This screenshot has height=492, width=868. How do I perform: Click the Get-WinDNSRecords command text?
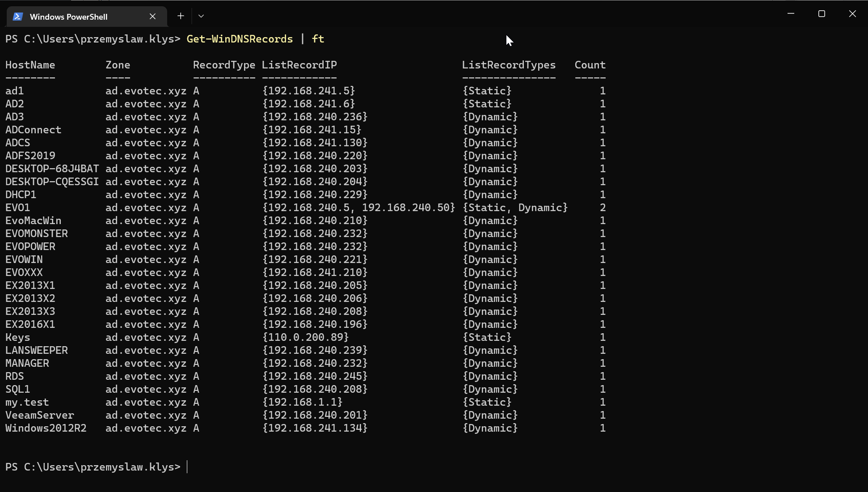click(x=240, y=39)
